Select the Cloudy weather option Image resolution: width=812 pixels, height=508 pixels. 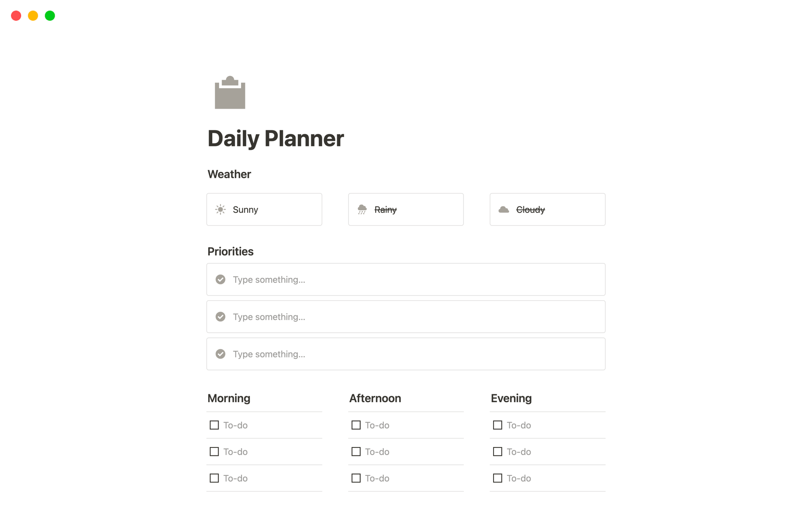[x=546, y=209]
